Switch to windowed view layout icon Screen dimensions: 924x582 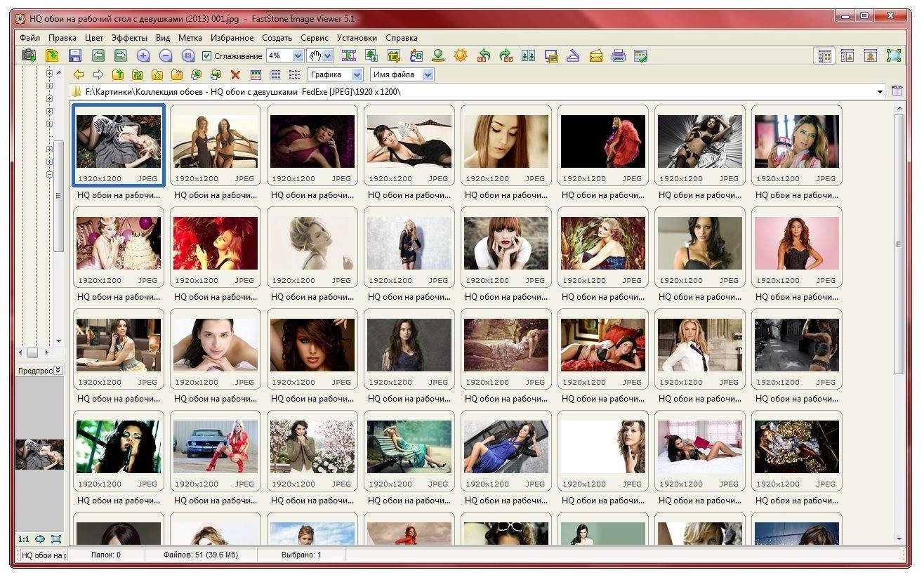847,55
